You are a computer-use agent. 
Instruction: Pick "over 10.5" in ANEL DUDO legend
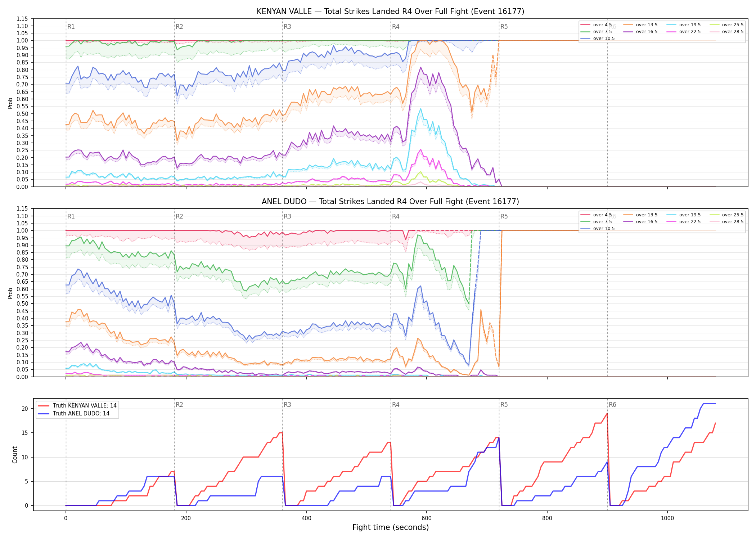tap(597, 229)
